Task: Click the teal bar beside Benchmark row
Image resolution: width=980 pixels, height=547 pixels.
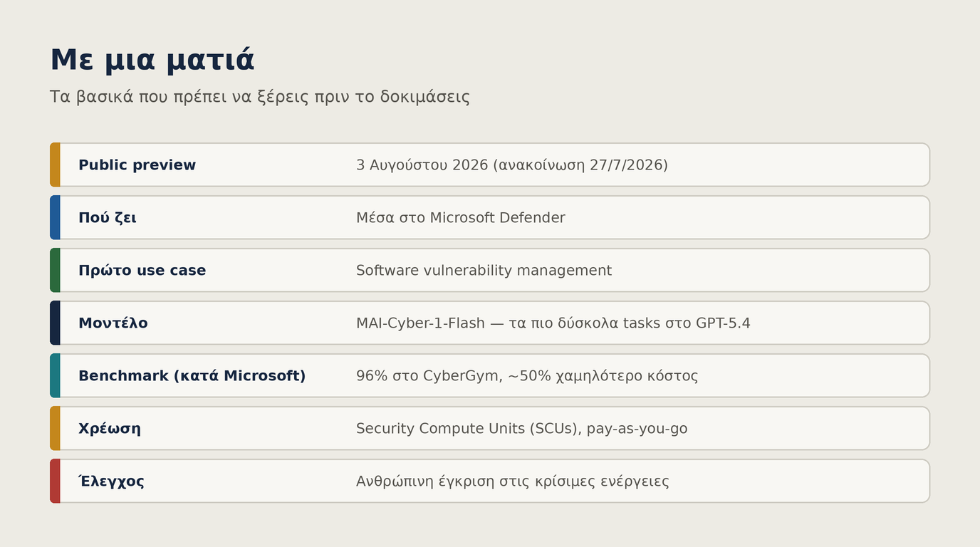Action: (x=55, y=375)
